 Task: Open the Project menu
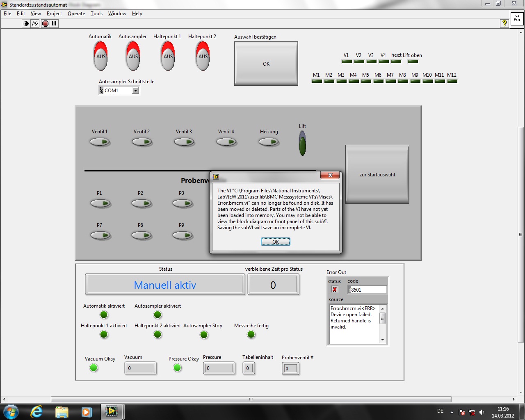[54, 14]
